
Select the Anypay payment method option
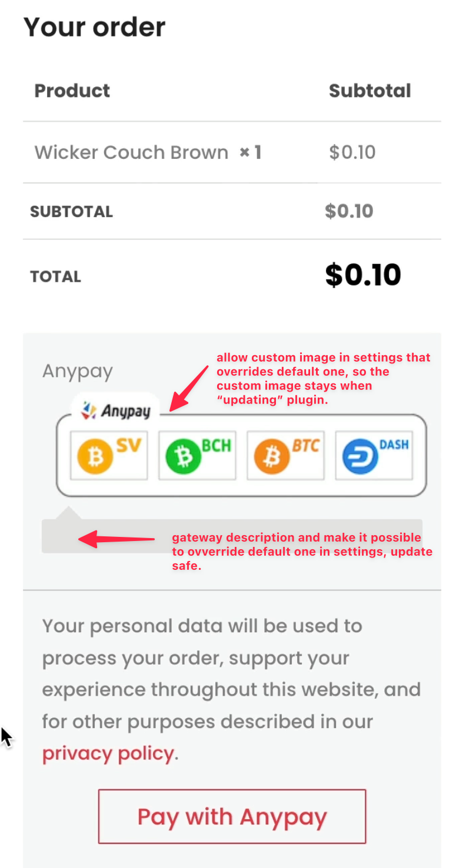[77, 371]
